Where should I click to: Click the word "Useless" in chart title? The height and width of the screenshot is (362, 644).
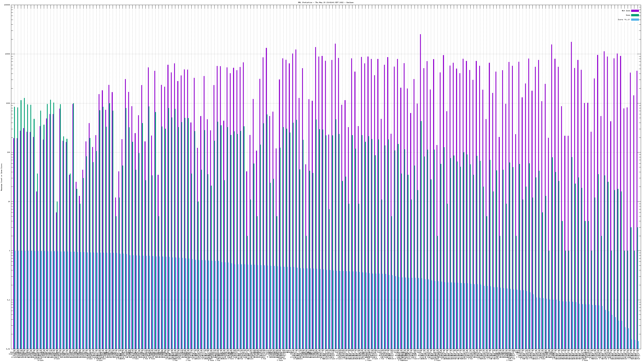point(350,2)
